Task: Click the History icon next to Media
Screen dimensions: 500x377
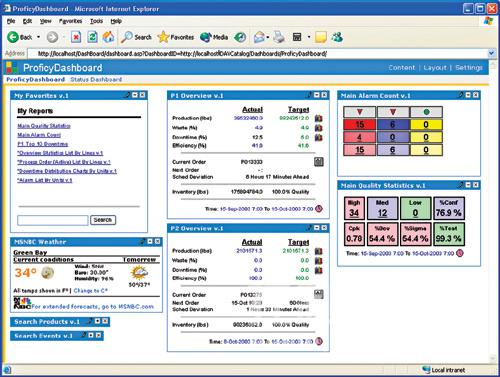Action: (x=240, y=37)
